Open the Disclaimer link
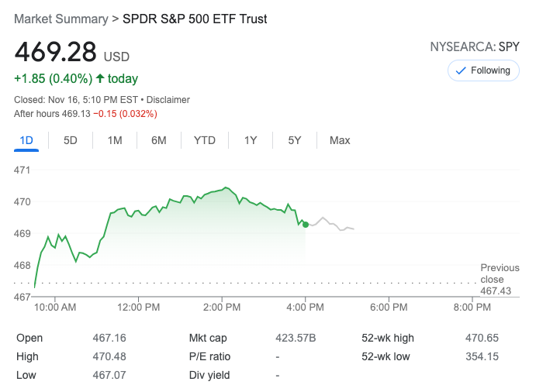 (168, 100)
